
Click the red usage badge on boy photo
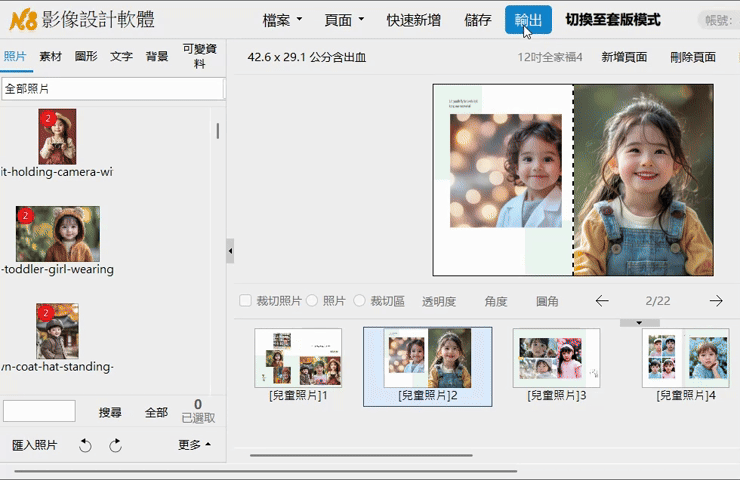[x=45, y=313]
